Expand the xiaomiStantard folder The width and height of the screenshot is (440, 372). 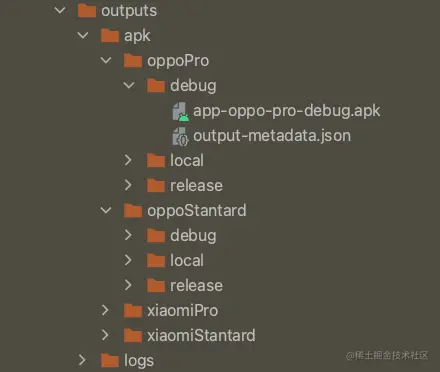click(x=105, y=335)
